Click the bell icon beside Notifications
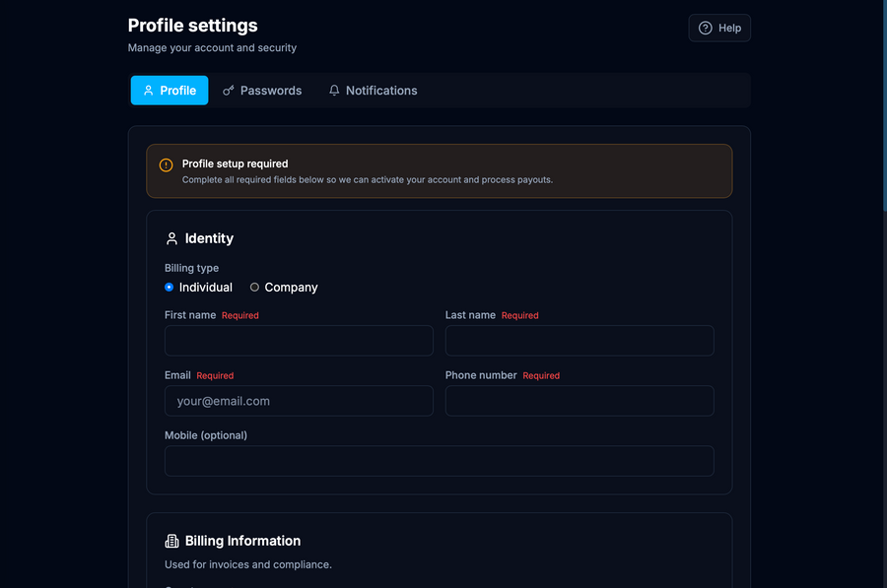 (334, 91)
